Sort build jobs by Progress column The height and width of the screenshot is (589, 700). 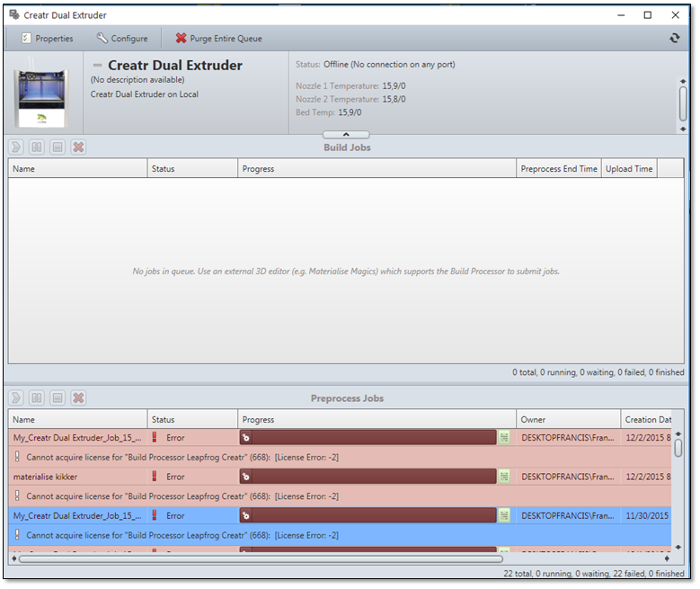point(377,168)
